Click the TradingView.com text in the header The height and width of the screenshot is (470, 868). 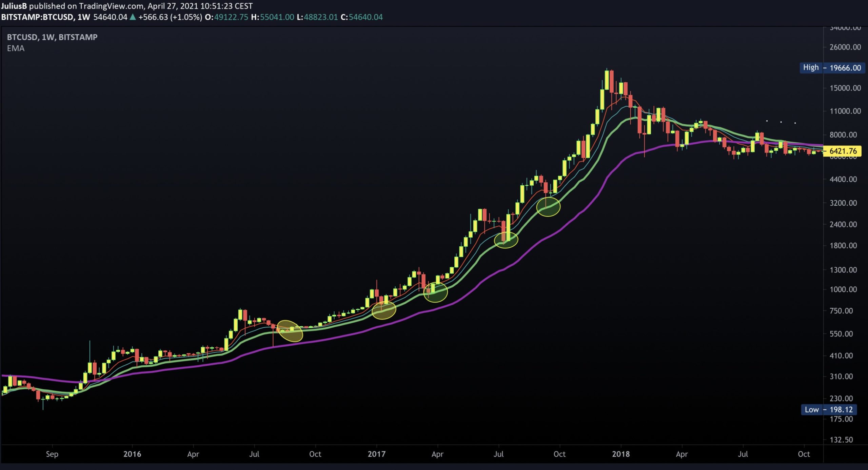point(112,6)
